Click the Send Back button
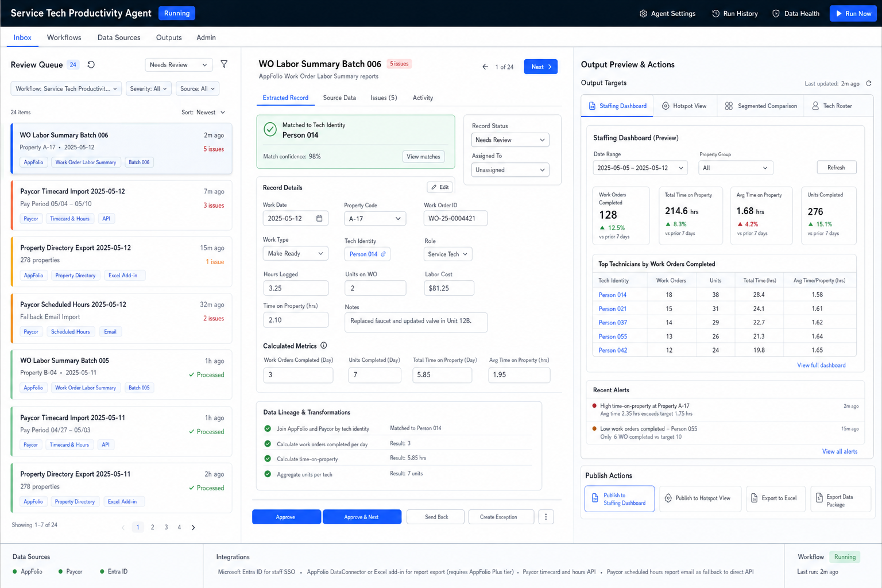The height and width of the screenshot is (588, 882). (436, 517)
